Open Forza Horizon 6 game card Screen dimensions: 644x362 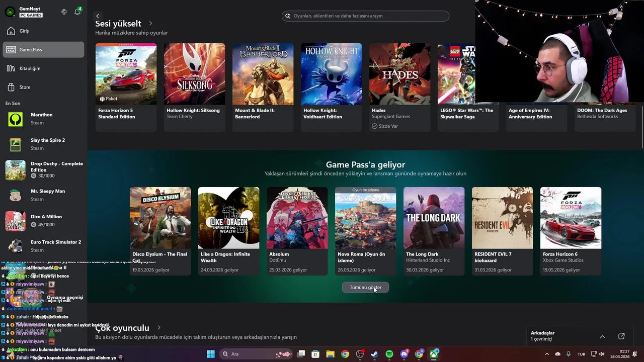(571, 231)
